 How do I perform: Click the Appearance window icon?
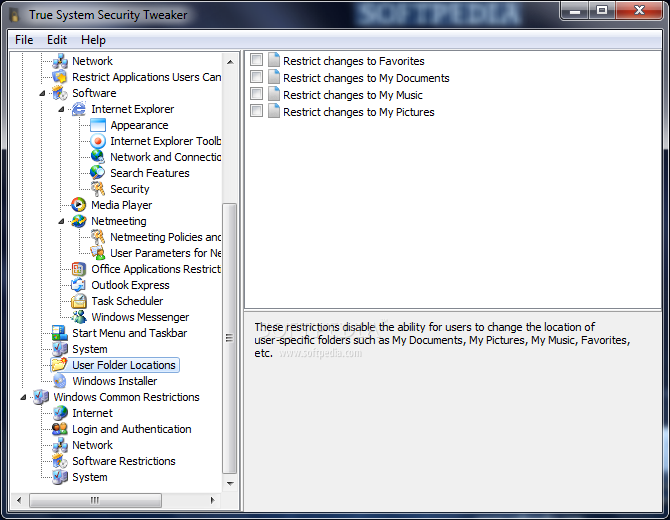tap(98, 125)
